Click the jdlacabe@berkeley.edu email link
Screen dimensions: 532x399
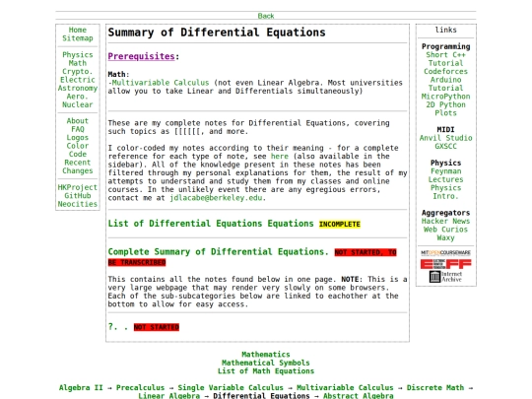216,198
